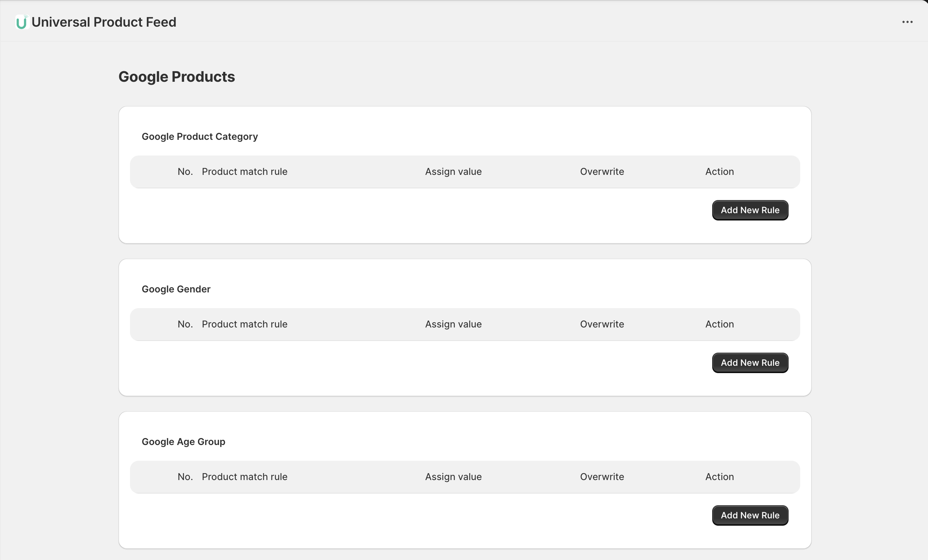This screenshot has height=560, width=928.
Task: Select the Google Age Group section header
Action: (x=183, y=442)
